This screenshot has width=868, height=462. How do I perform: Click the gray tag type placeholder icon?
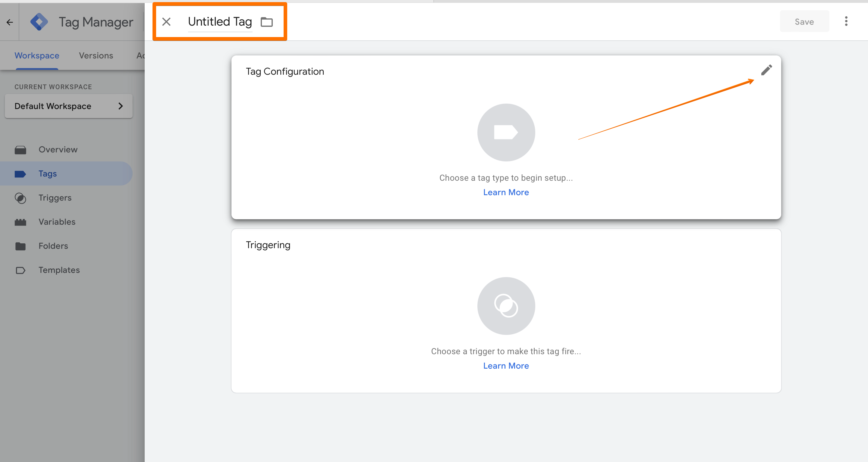click(506, 132)
